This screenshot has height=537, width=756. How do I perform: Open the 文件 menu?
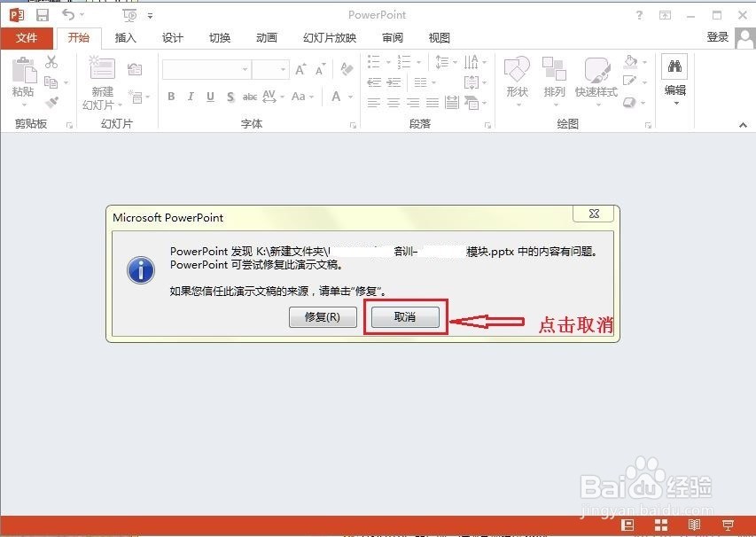pos(27,37)
